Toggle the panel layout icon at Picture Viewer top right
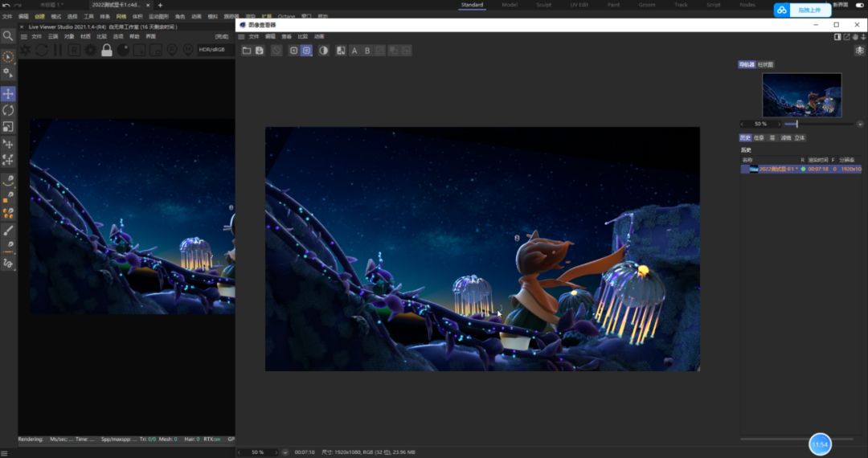868x458 pixels. pyautogui.click(x=837, y=37)
